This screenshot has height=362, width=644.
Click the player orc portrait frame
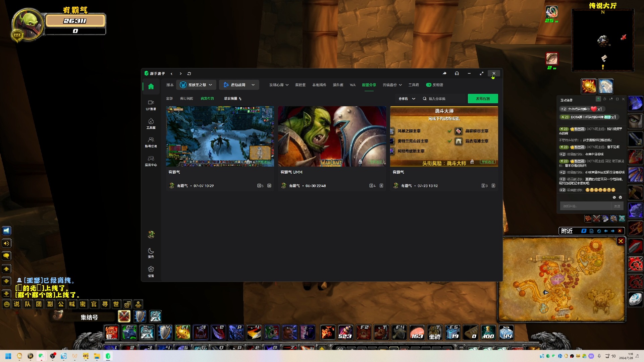pyautogui.click(x=28, y=24)
